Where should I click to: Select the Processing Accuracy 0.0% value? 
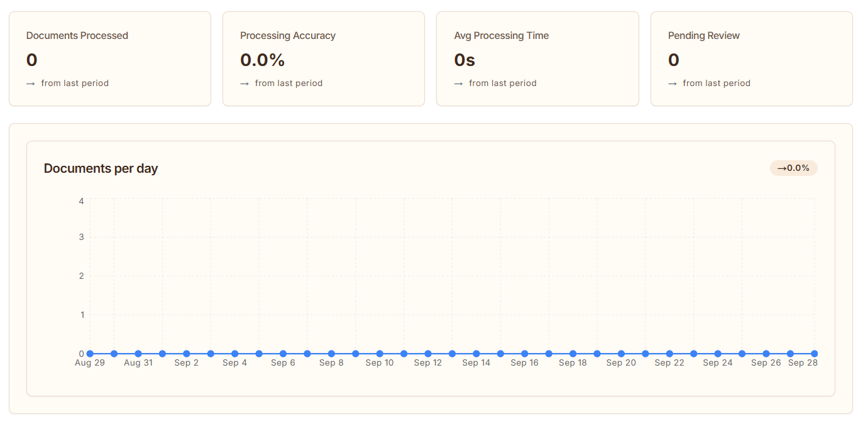point(263,60)
